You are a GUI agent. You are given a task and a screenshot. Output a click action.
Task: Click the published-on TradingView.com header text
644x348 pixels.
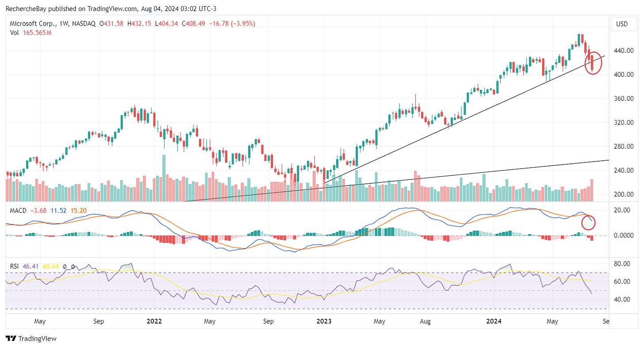point(112,8)
